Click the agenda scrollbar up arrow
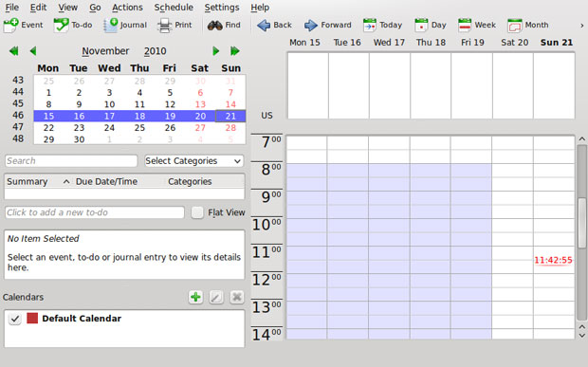This screenshot has height=367, width=588. tap(581, 139)
